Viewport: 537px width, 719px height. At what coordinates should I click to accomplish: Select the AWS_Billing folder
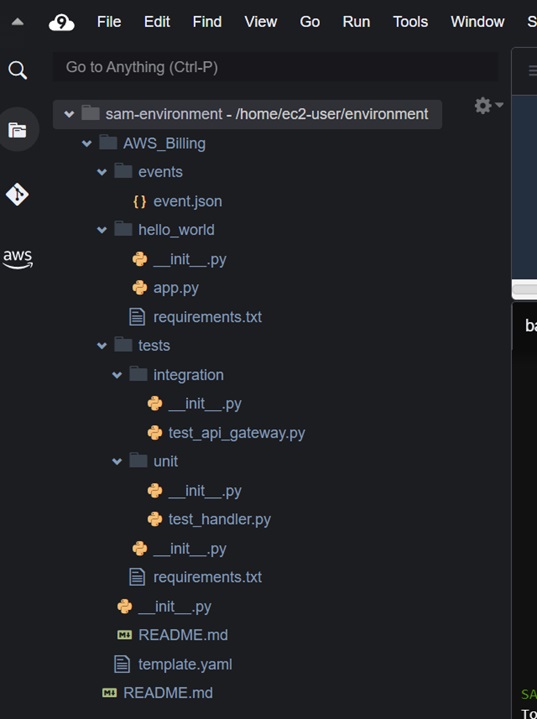tap(164, 144)
